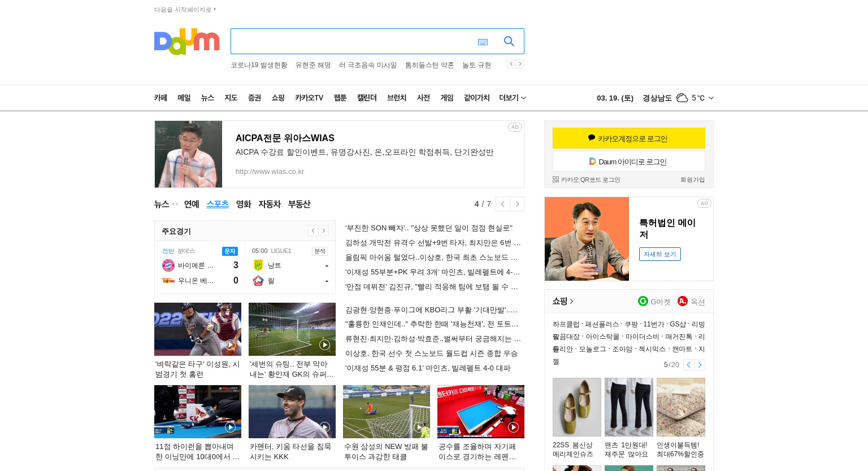Go to next shopping page arrow
Viewport: 868px width, 471px height.
pyautogui.click(x=700, y=365)
